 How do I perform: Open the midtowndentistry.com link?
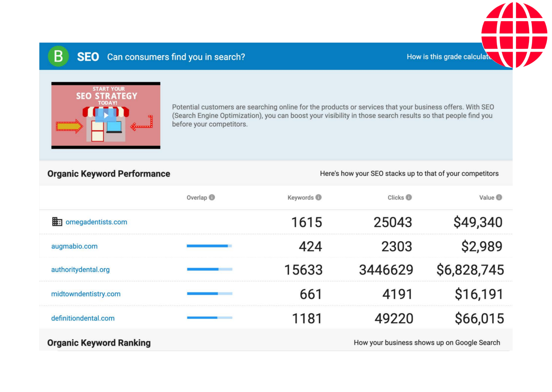[86, 294]
